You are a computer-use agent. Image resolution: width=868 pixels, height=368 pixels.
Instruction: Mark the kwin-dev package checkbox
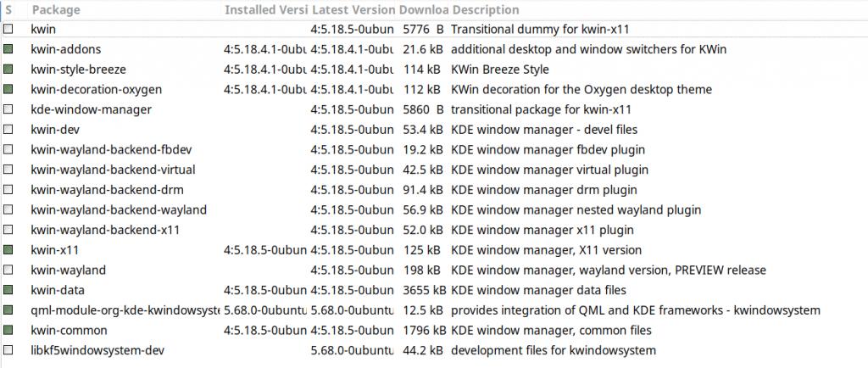(8, 130)
